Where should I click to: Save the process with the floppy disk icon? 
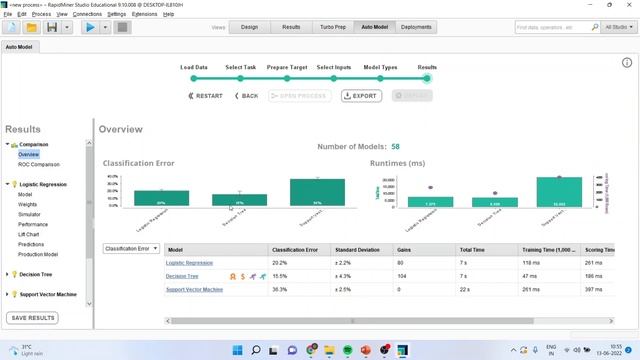pyautogui.click(x=52, y=27)
